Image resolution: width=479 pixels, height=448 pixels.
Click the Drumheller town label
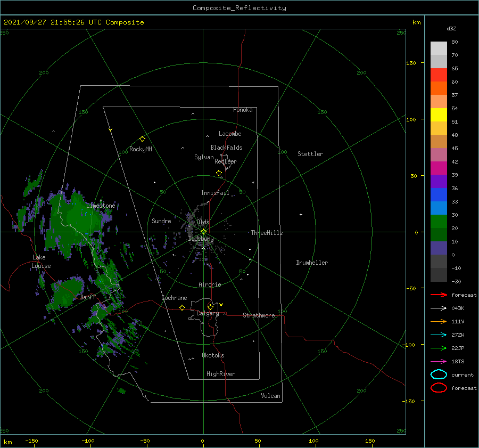point(312,263)
